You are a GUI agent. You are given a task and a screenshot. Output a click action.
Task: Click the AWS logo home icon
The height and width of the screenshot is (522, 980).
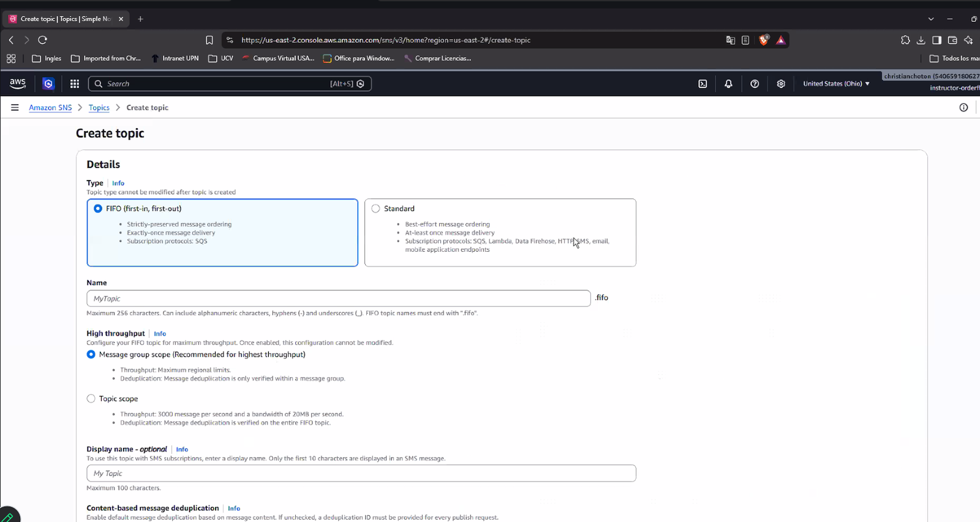(18, 83)
